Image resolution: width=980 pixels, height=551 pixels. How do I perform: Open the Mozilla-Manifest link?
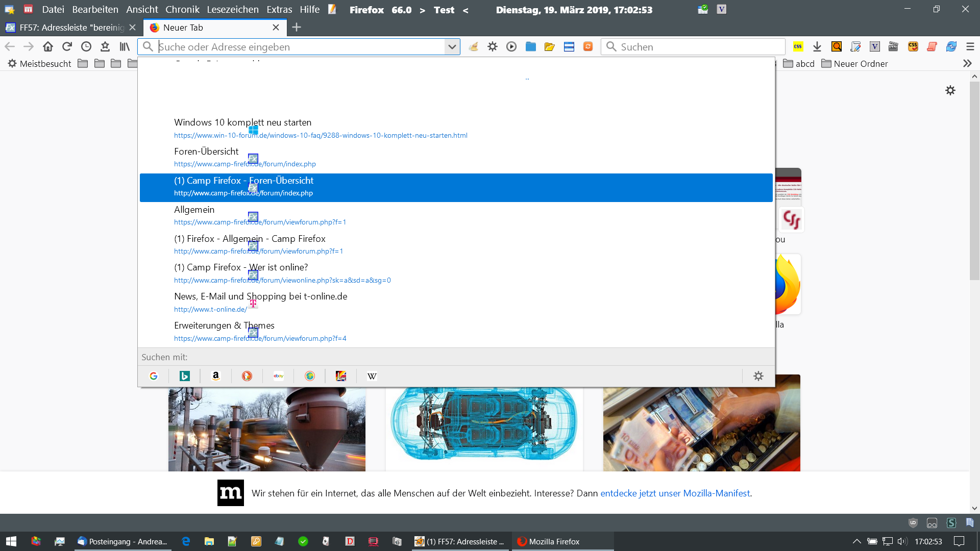coord(675,493)
